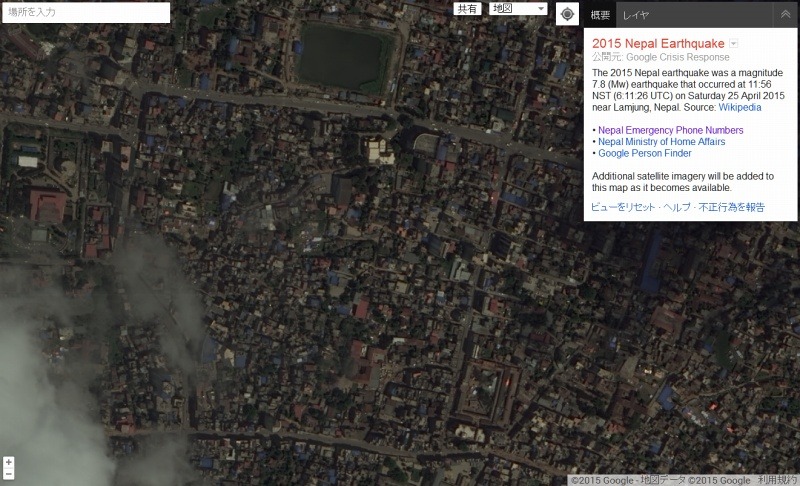The width and height of the screenshot is (800, 486).
Task: Open the Wikipedia source link
Action: (x=740, y=107)
